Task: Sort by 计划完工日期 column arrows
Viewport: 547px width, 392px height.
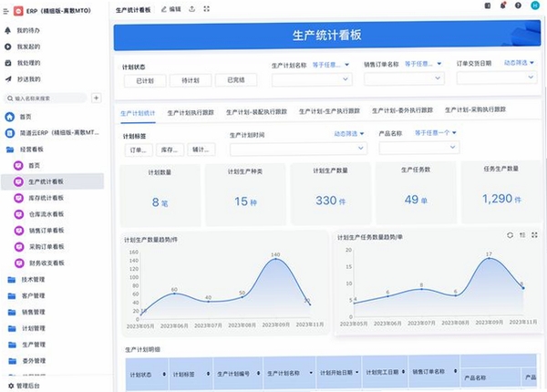Action: (x=404, y=372)
